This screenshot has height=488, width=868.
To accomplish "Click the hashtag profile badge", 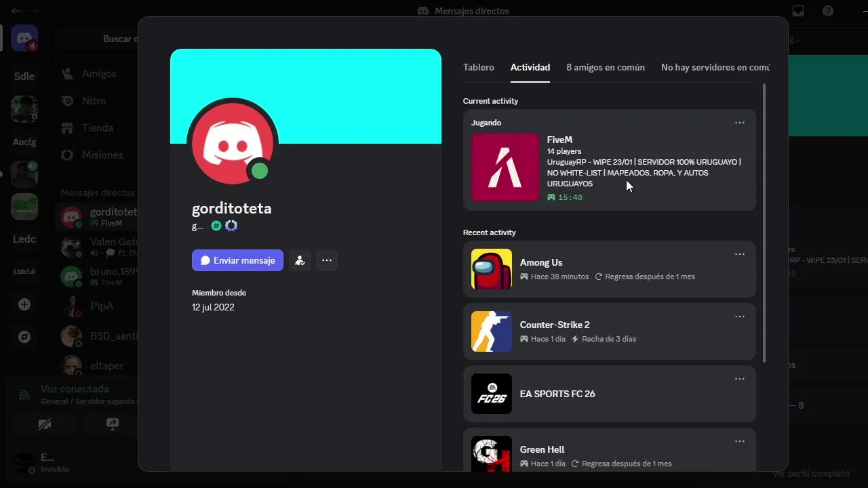I will pos(216,226).
